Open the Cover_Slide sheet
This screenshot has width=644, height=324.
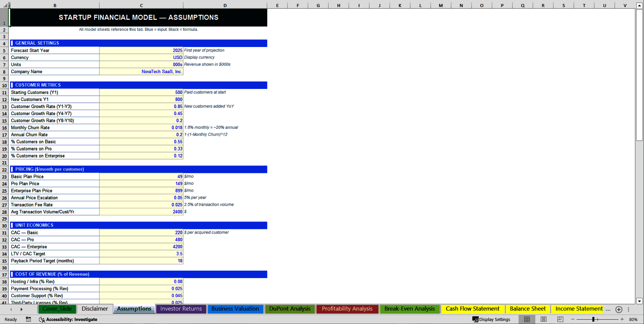(x=57, y=309)
